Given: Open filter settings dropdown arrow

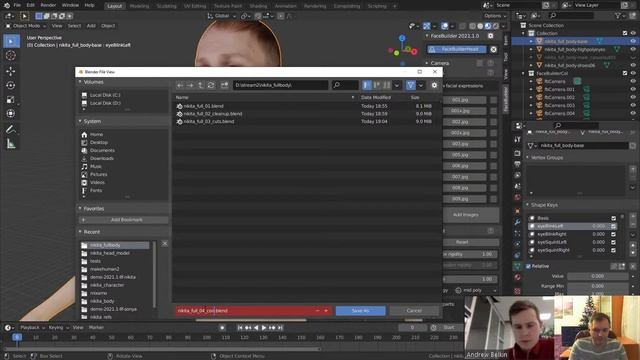Looking at the screenshot, I should (x=421, y=85).
